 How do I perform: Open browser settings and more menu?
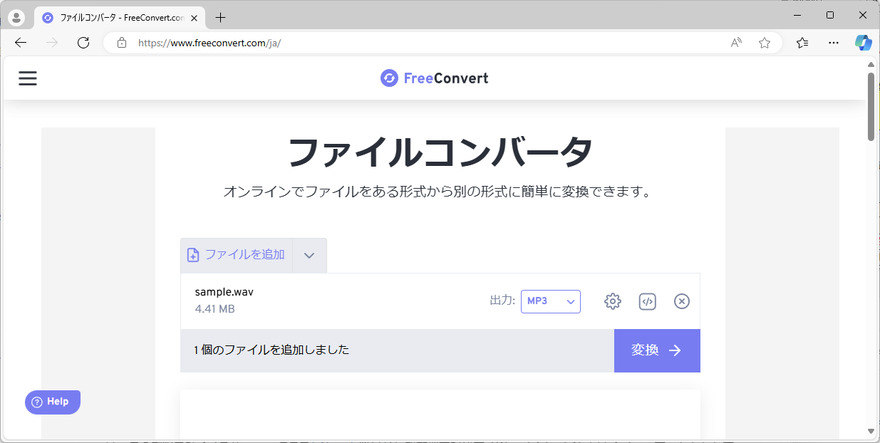(x=833, y=43)
